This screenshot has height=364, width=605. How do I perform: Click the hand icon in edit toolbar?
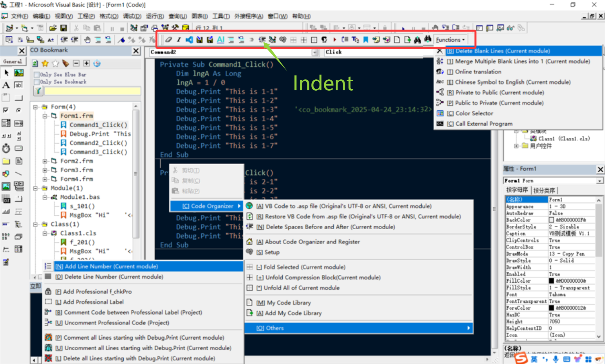click(x=87, y=40)
